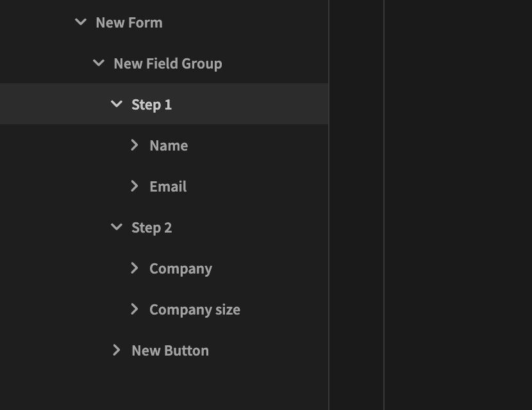Expand the Company size arrow
532x410 pixels.
coord(135,309)
